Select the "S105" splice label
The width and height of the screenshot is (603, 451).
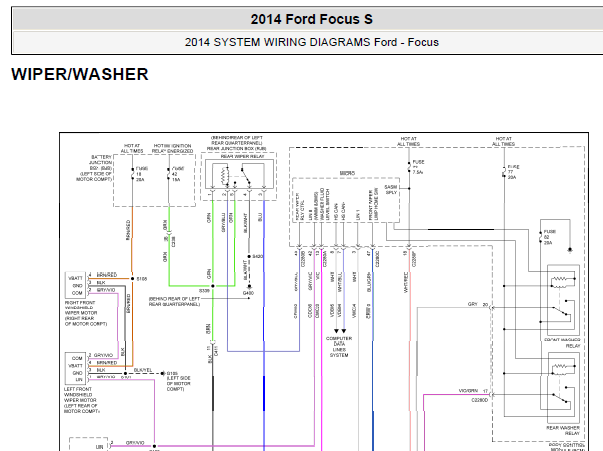tap(142, 279)
